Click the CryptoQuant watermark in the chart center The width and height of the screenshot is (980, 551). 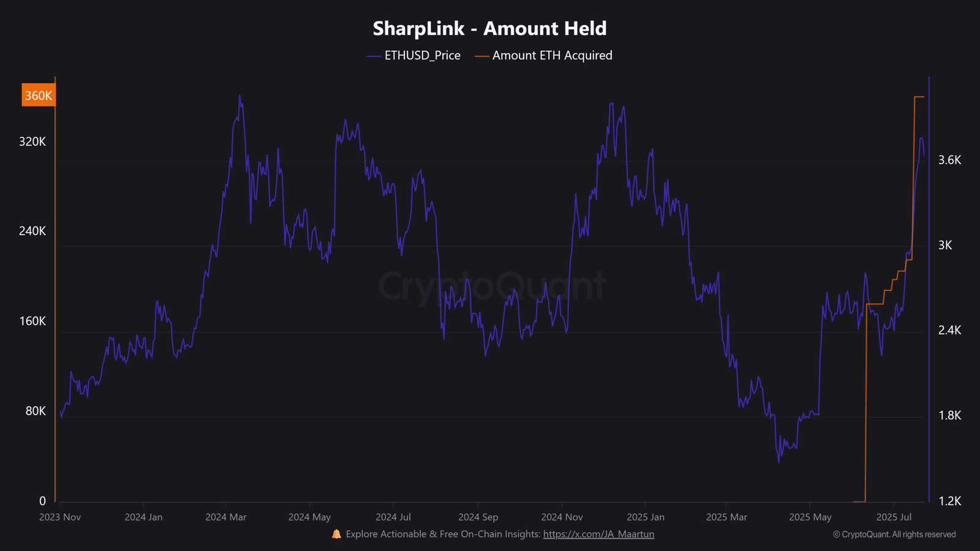click(490, 286)
